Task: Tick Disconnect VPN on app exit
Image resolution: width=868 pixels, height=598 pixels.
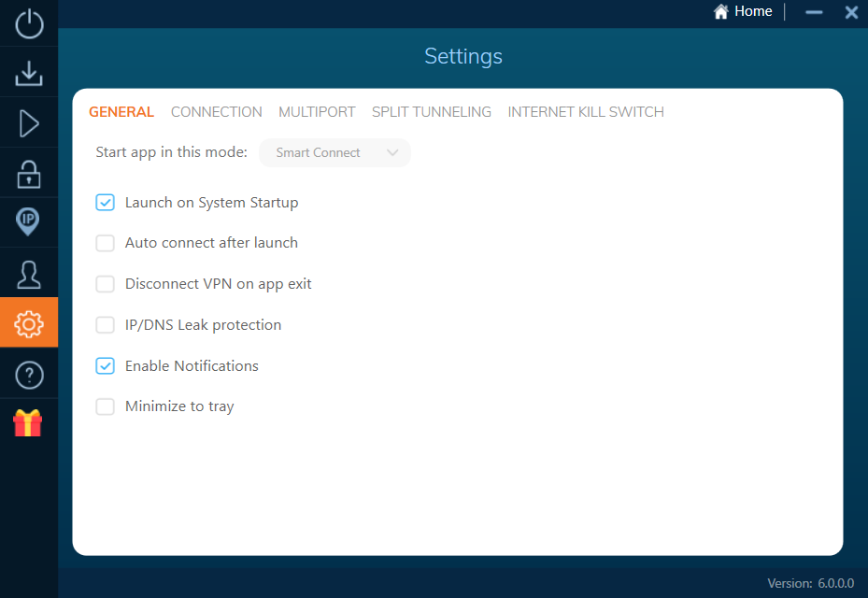Action: 106,284
